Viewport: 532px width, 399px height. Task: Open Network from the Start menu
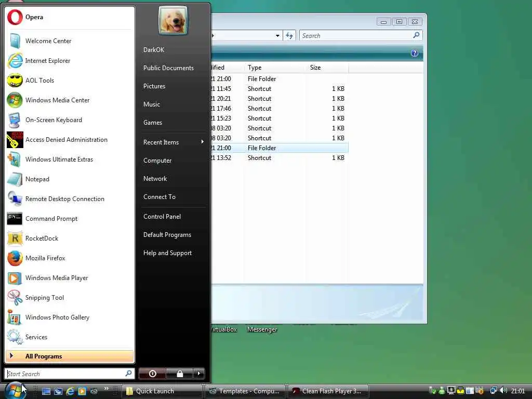click(x=155, y=179)
